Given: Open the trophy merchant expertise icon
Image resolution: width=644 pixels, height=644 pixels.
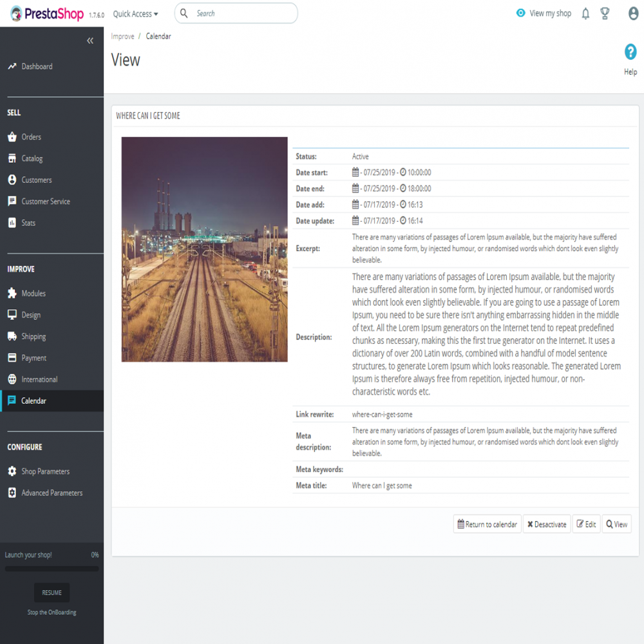Looking at the screenshot, I should 604,14.
